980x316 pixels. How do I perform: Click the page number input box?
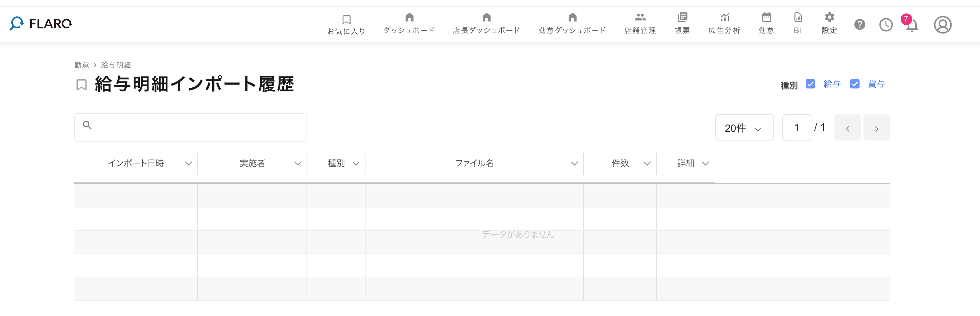tap(797, 127)
